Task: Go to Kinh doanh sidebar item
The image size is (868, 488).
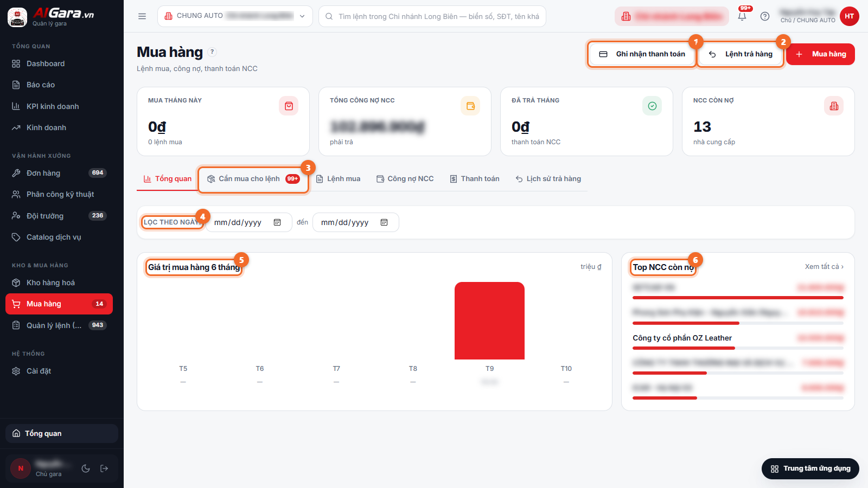Action: pyautogui.click(x=59, y=127)
